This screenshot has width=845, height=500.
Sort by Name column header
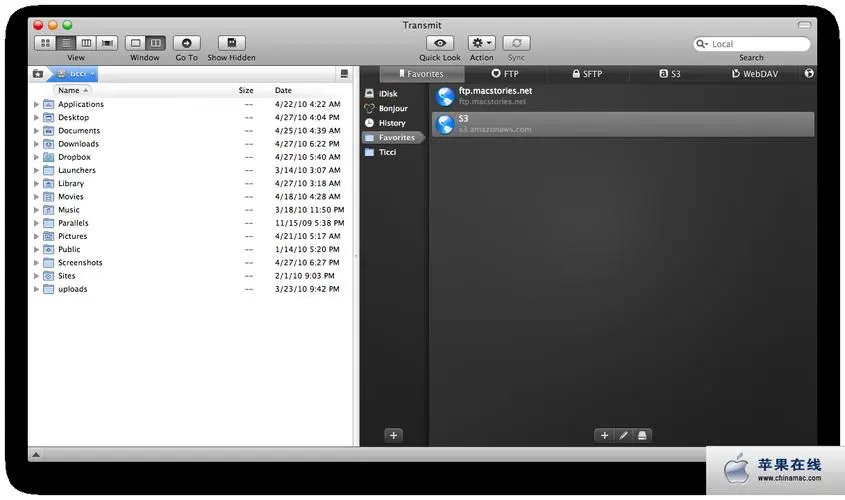(x=73, y=90)
